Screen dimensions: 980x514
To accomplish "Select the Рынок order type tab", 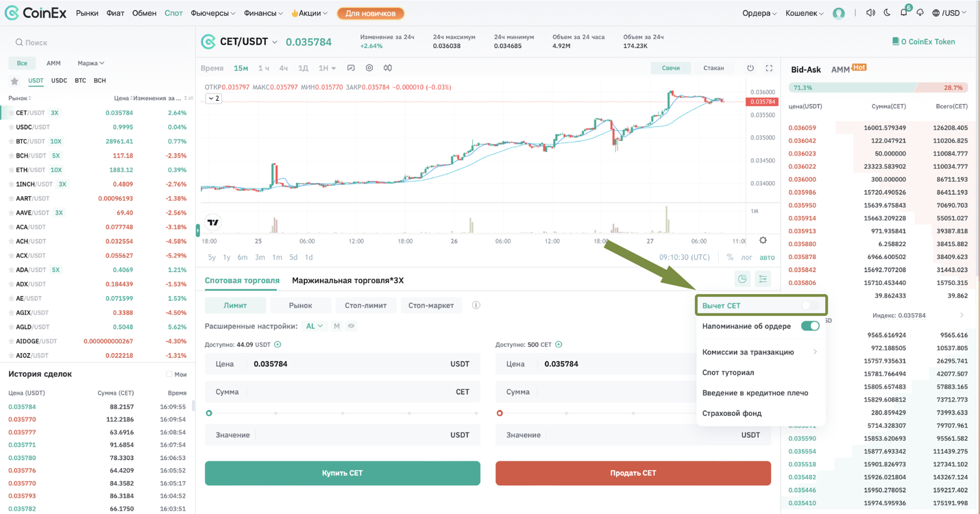I will pos(300,305).
